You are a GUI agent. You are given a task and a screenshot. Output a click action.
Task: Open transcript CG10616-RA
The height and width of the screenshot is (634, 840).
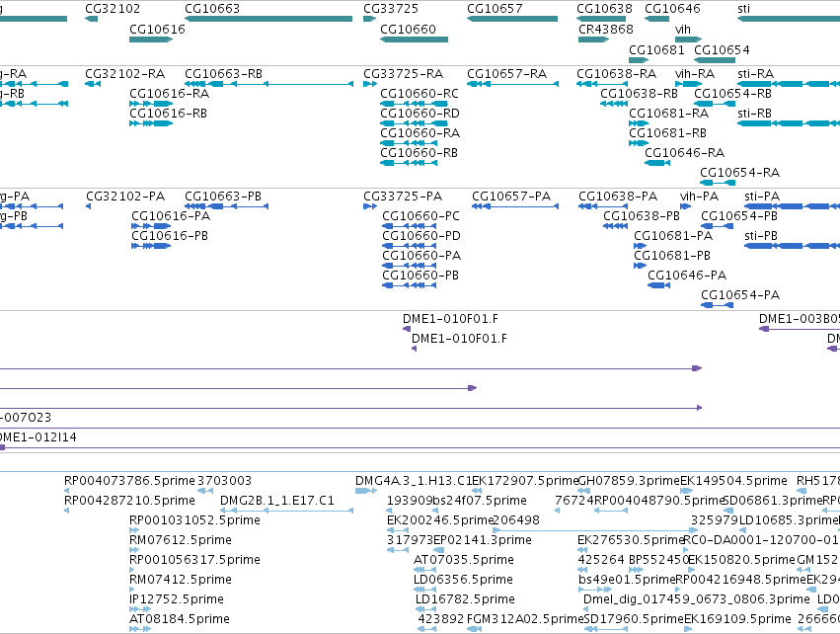[x=170, y=93]
